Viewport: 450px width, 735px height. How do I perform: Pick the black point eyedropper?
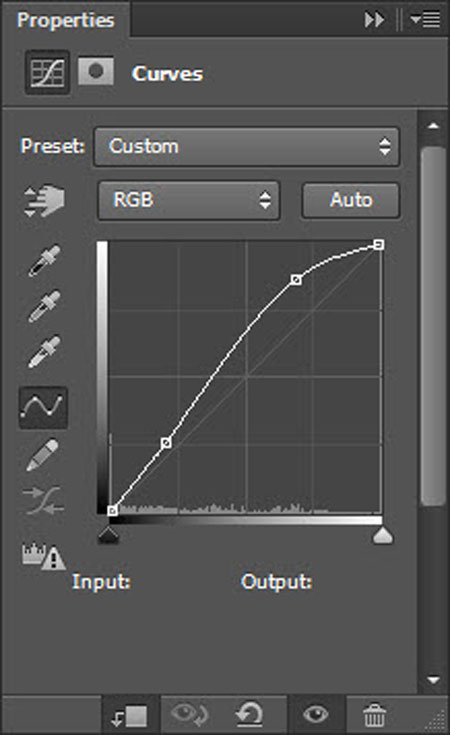(44, 261)
